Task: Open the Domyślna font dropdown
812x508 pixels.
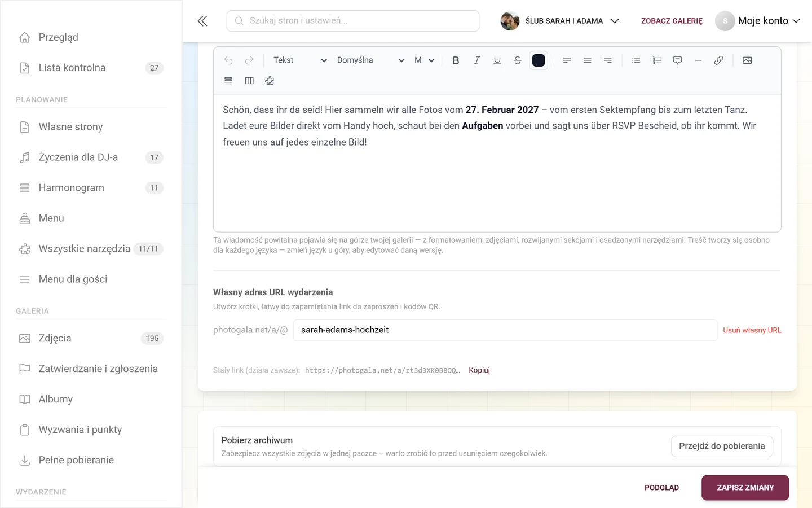Action: pyautogui.click(x=370, y=60)
